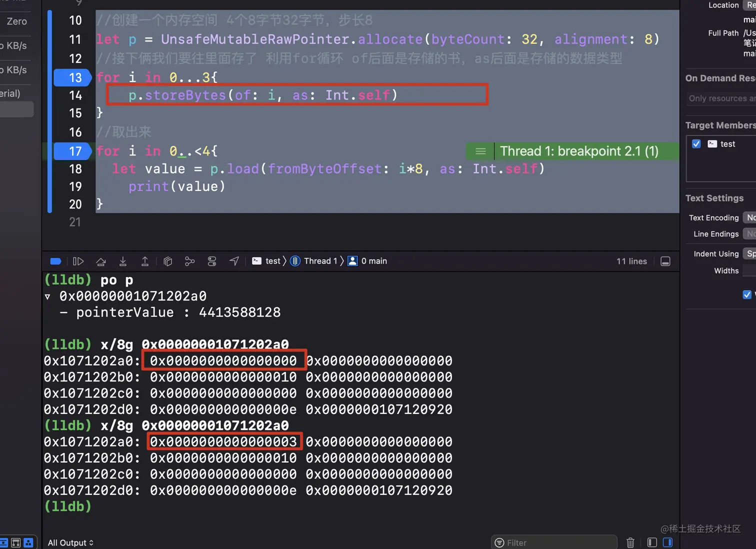Toggle the checkbox below Widths

[747, 294]
